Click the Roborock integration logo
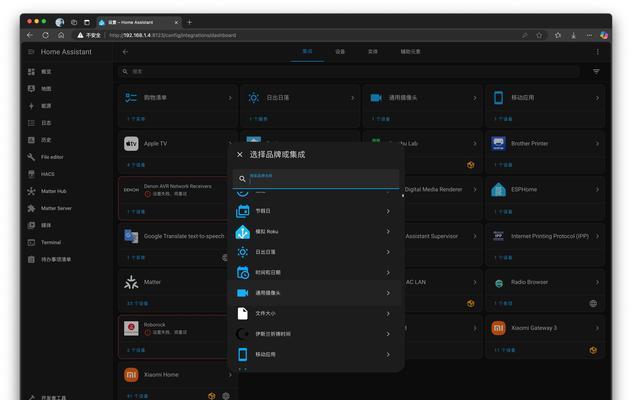 (131, 328)
